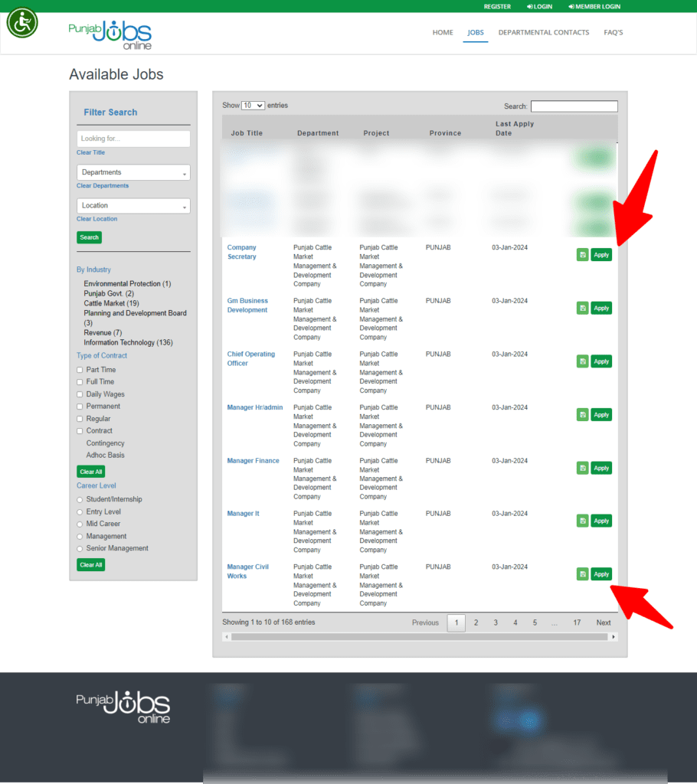Check the Regular contract checkbox

point(80,419)
